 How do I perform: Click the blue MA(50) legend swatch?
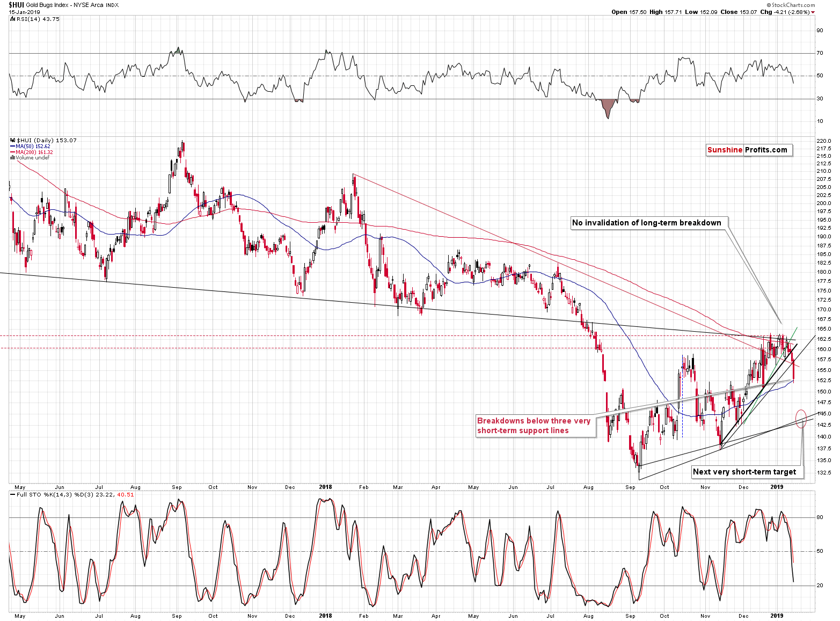[x=12, y=147]
